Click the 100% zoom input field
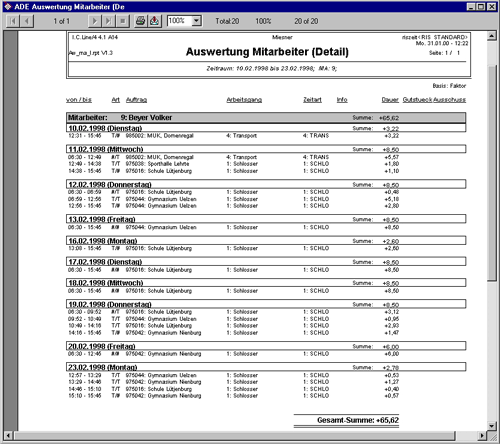 pos(179,21)
